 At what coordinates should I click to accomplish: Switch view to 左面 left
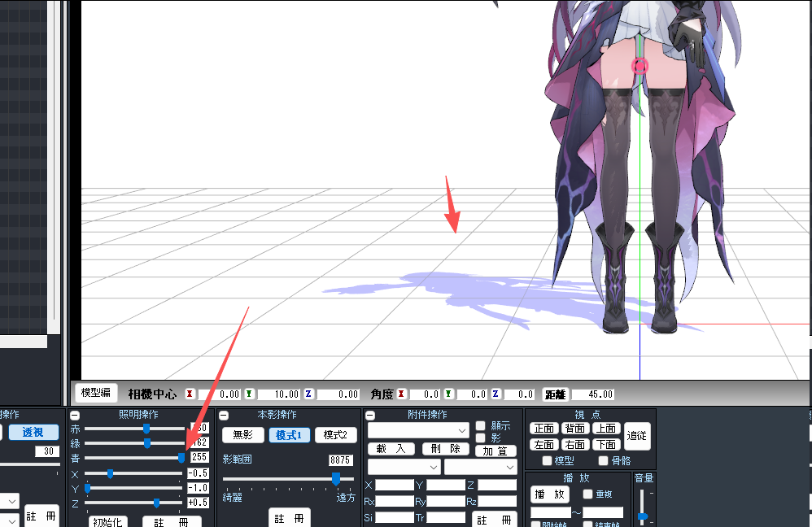(544, 445)
